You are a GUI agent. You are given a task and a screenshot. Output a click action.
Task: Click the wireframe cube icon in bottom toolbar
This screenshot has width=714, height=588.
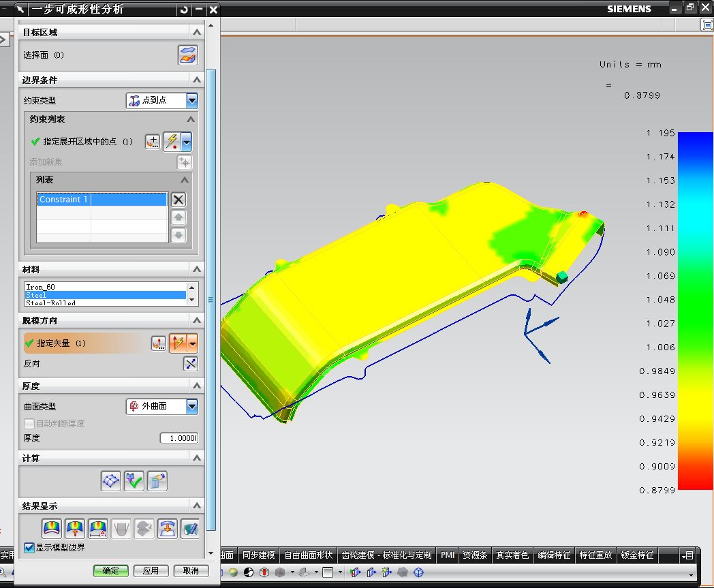tap(418, 572)
